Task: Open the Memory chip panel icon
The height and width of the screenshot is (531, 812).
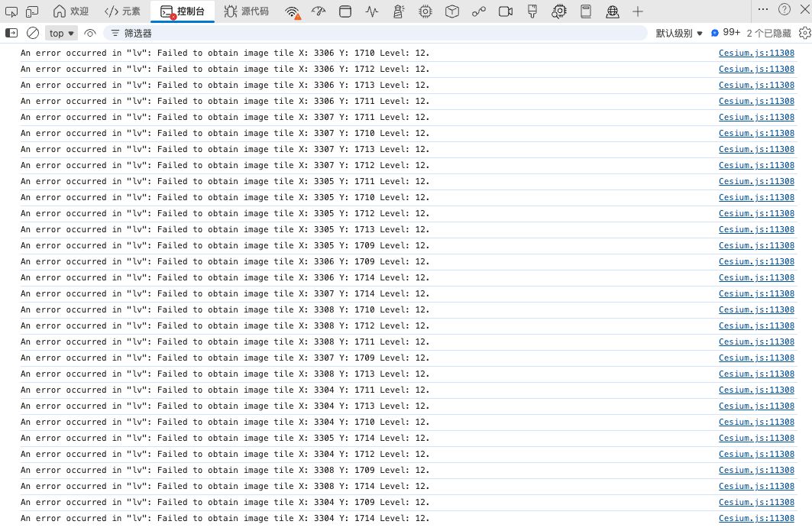Action: [x=425, y=11]
